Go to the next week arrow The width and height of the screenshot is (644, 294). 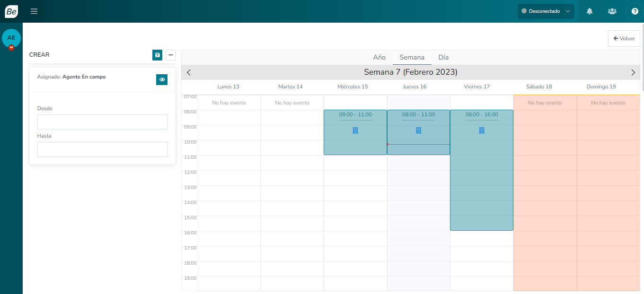[x=633, y=72]
